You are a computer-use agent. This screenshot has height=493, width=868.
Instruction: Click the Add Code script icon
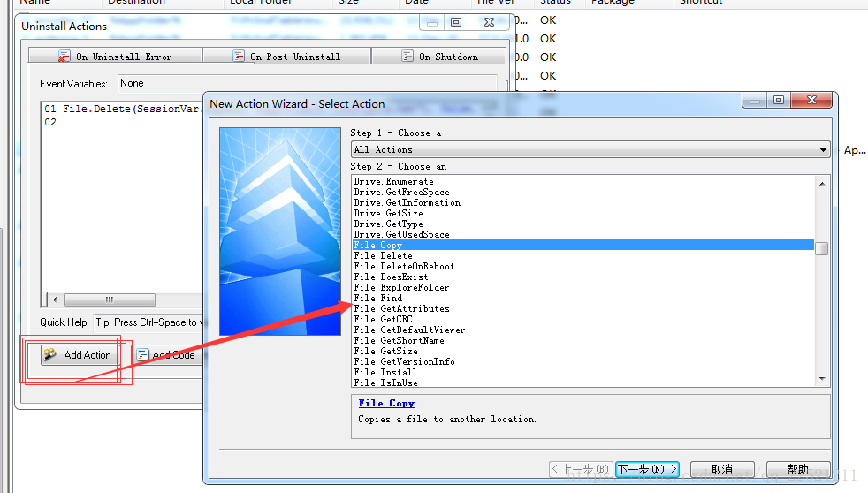tap(142, 354)
